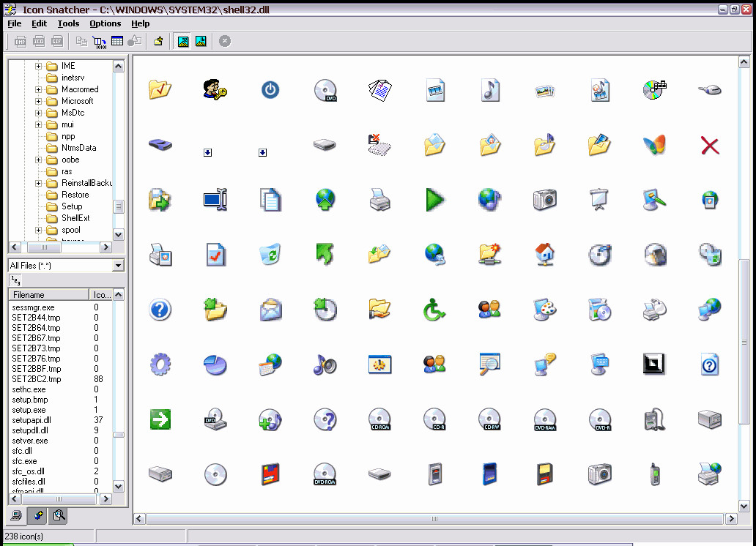Image resolution: width=756 pixels, height=546 pixels.
Task: Toggle 16-pixel icon size display
Action: (201, 42)
